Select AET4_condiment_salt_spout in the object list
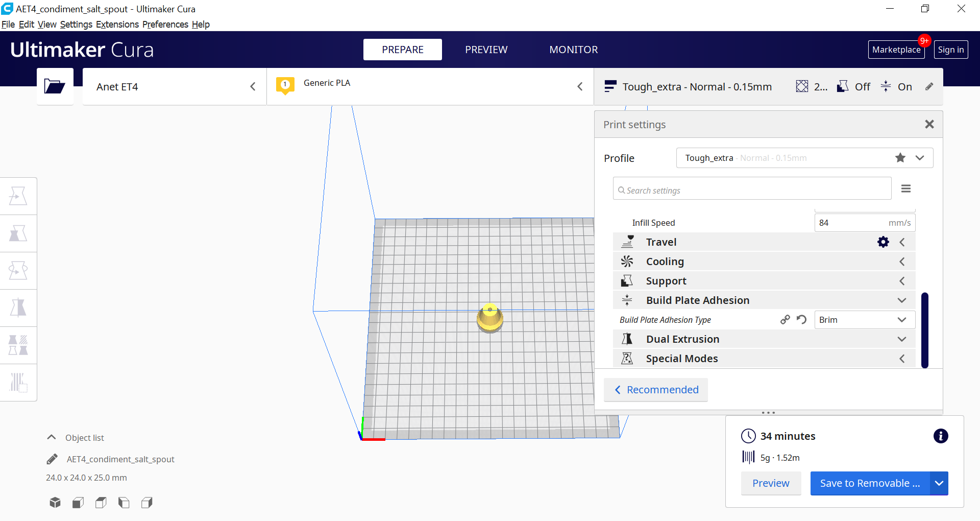 point(120,459)
